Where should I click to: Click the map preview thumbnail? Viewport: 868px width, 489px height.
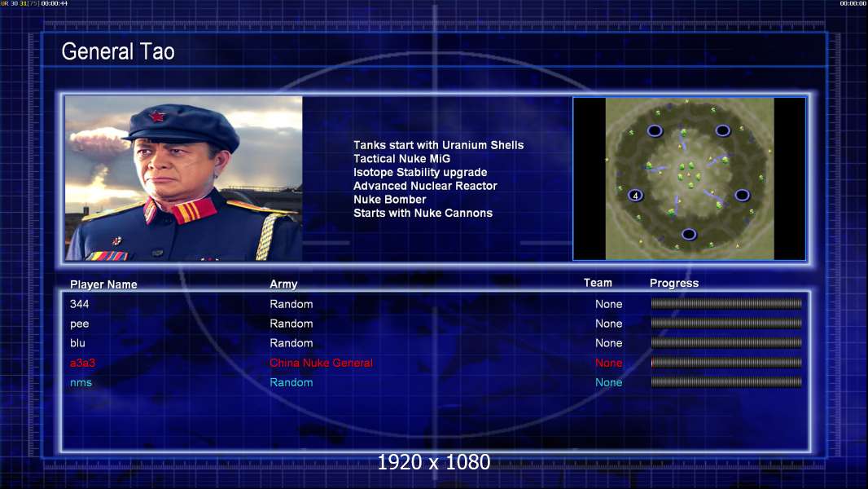(689, 178)
